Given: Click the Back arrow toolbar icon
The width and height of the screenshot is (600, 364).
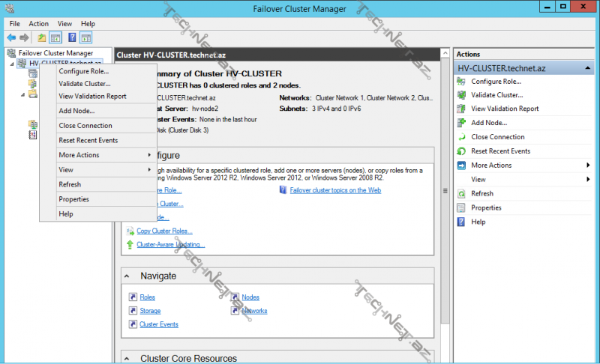Looking at the screenshot, I should pos(11,37).
